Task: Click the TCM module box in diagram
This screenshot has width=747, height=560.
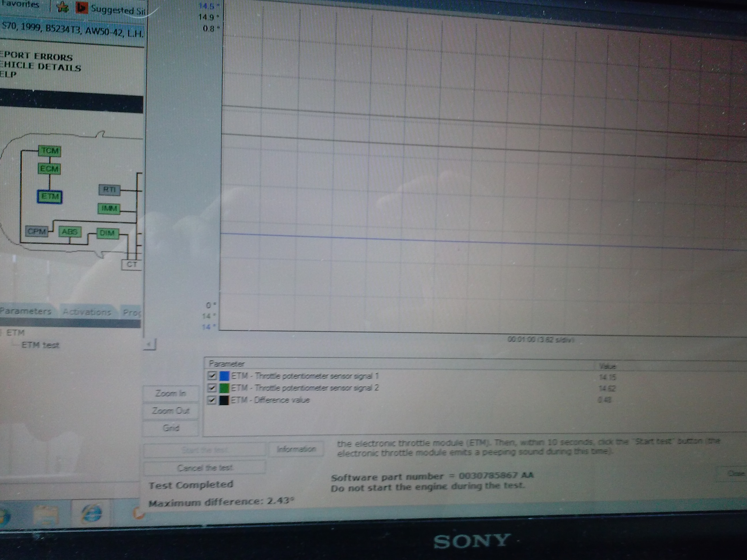Action: pos(50,151)
